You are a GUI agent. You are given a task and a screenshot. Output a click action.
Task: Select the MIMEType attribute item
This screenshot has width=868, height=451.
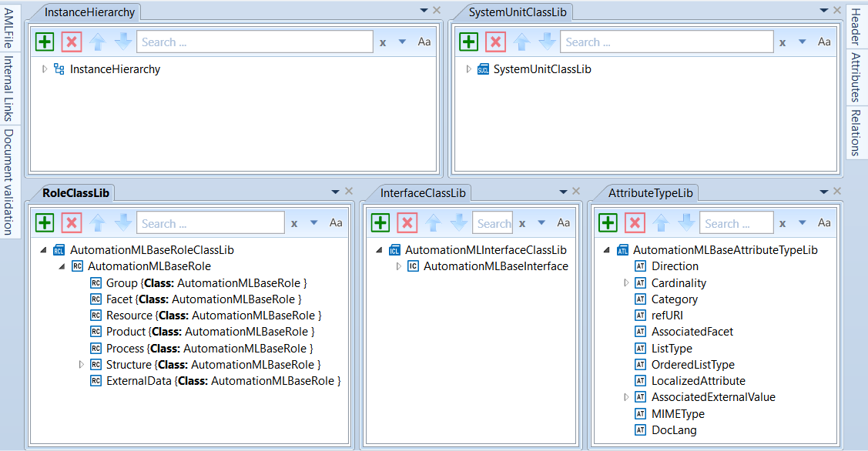click(x=678, y=414)
